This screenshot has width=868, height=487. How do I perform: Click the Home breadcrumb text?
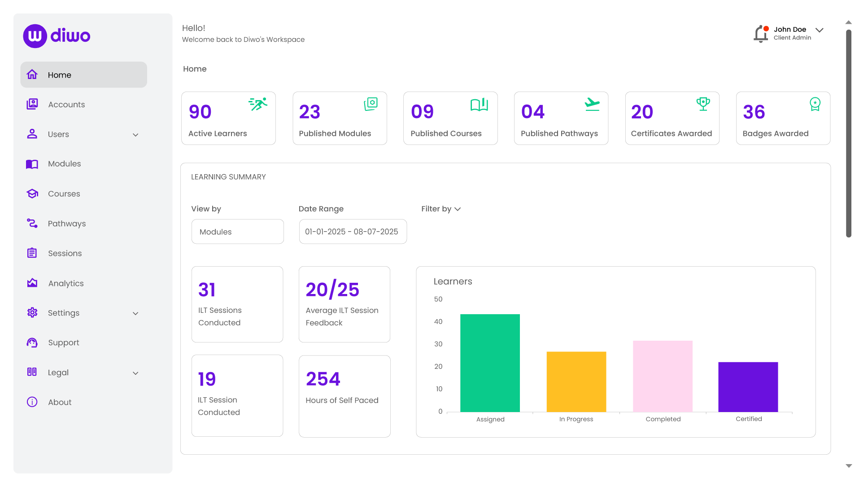click(x=195, y=69)
